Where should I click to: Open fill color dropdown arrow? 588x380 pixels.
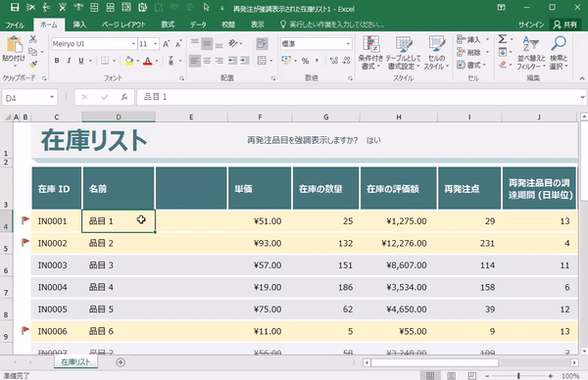pyautogui.click(x=137, y=61)
